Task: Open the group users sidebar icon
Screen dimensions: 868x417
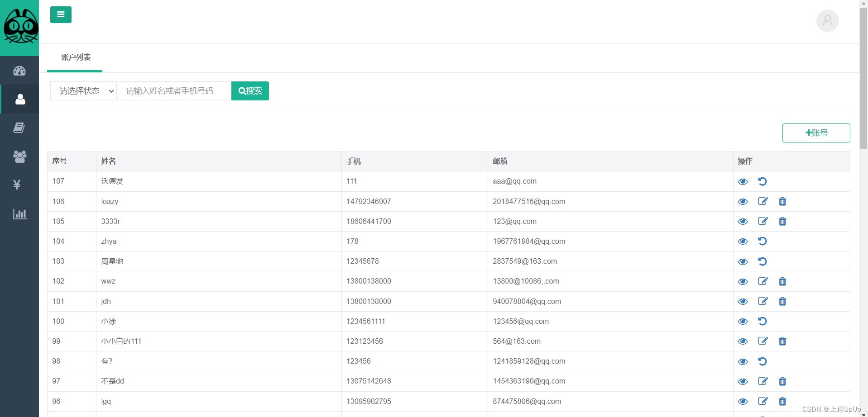Action: coord(19,156)
